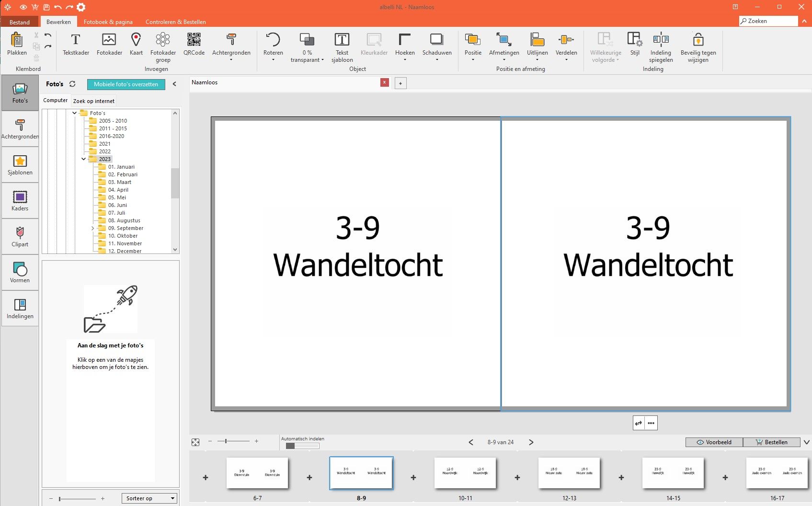This screenshot has height=506, width=812.
Task: Insert a Fotokader groep
Action: click(x=163, y=47)
